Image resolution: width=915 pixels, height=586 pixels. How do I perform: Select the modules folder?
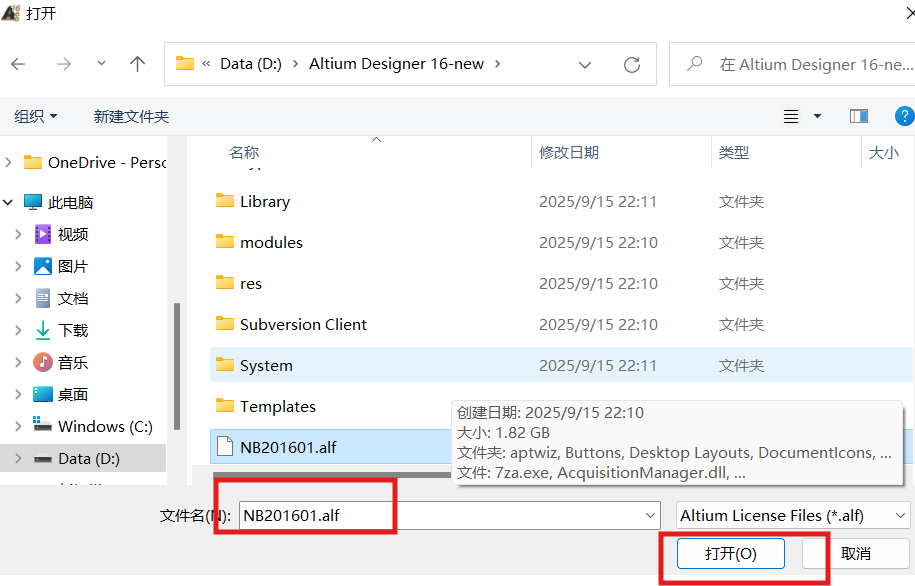click(x=561, y=242)
